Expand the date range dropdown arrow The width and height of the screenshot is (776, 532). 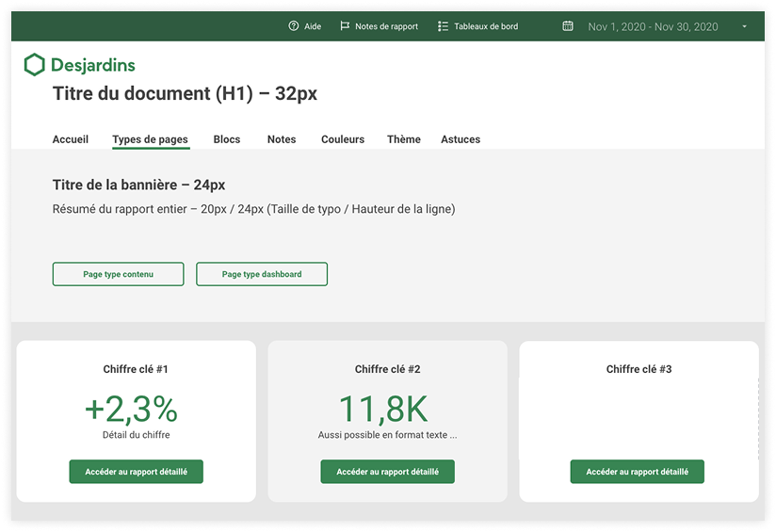click(x=744, y=26)
